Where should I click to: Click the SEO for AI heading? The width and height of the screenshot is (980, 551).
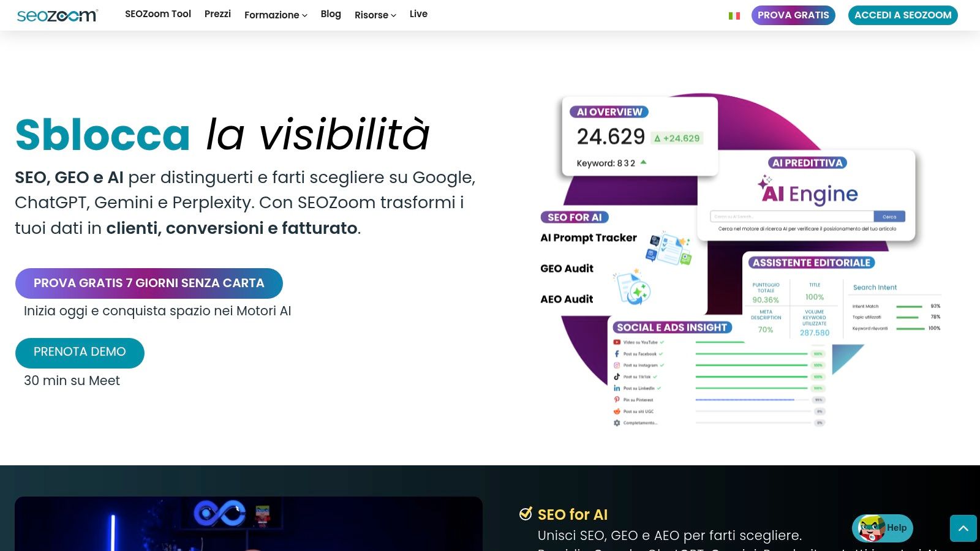[573, 514]
